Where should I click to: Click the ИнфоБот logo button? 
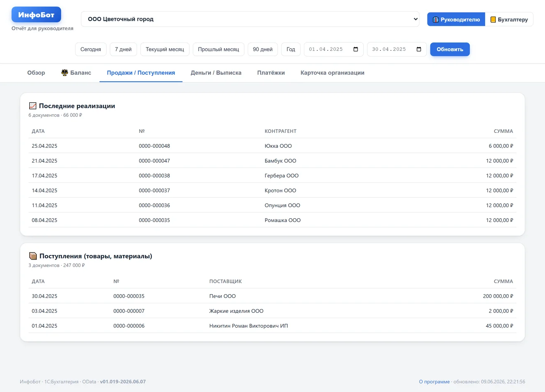(36, 14)
